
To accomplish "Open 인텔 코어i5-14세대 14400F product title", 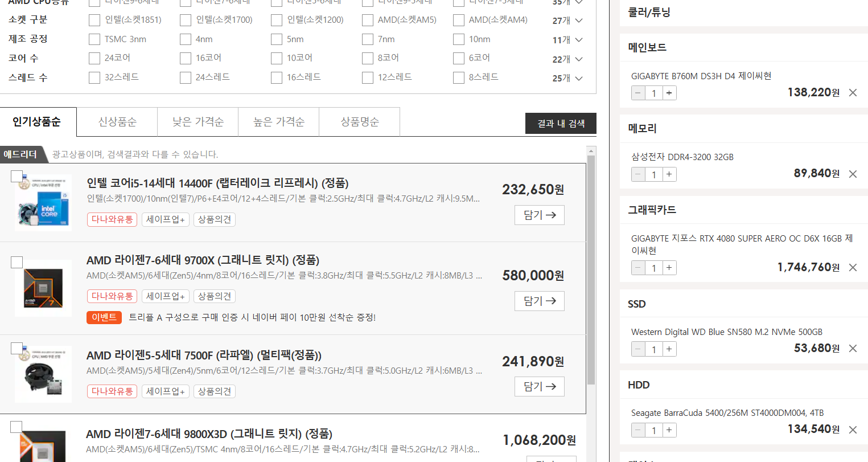I will (x=217, y=183).
